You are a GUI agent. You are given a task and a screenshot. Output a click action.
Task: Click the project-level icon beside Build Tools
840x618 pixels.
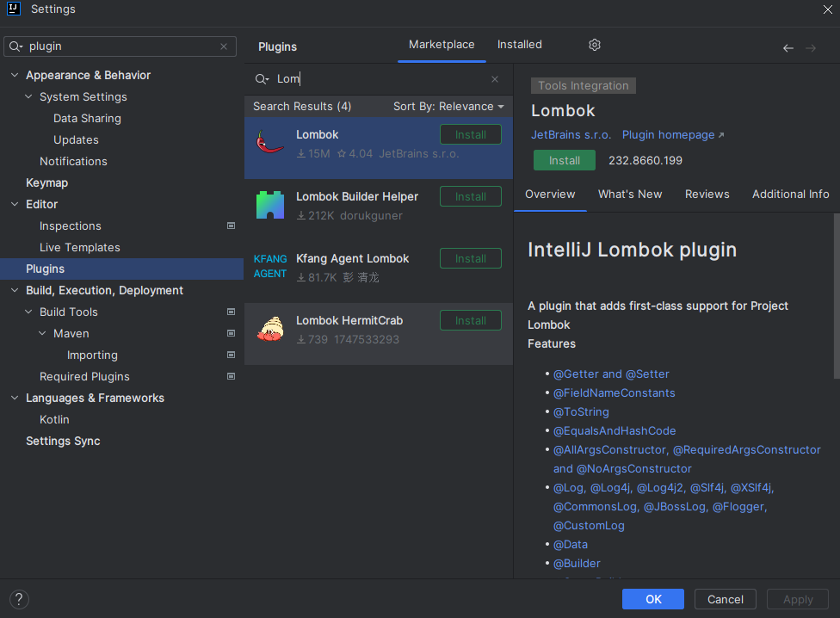(231, 312)
